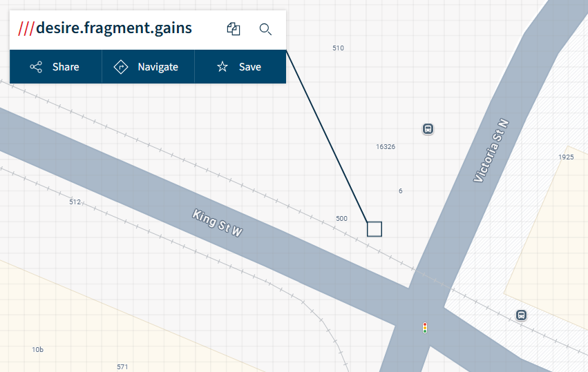
Task: Click the 10b map label
Action: 38,350
